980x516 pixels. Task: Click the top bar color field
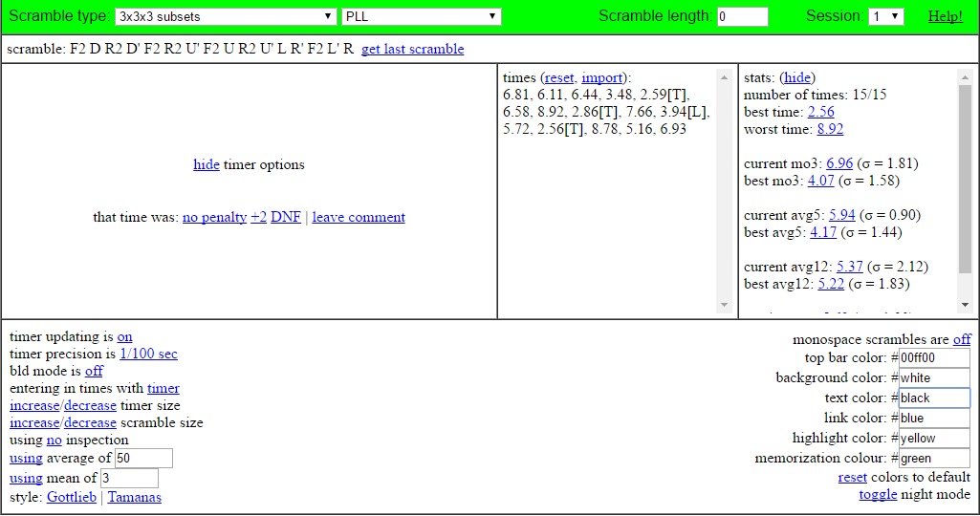point(934,358)
